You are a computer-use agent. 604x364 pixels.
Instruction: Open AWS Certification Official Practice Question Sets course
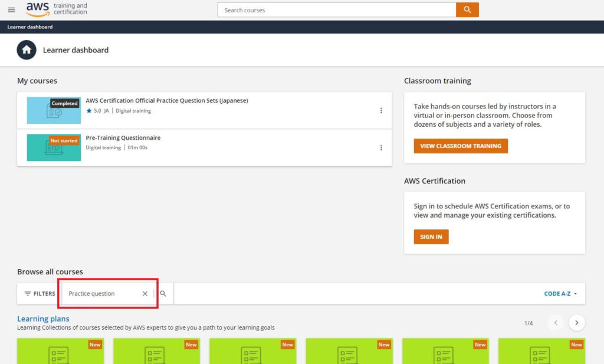tap(167, 101)
